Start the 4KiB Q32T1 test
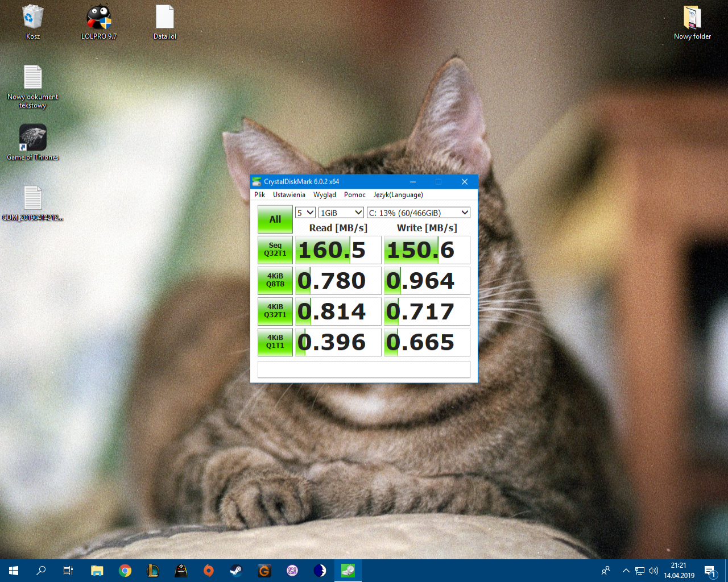 point(275,311)
